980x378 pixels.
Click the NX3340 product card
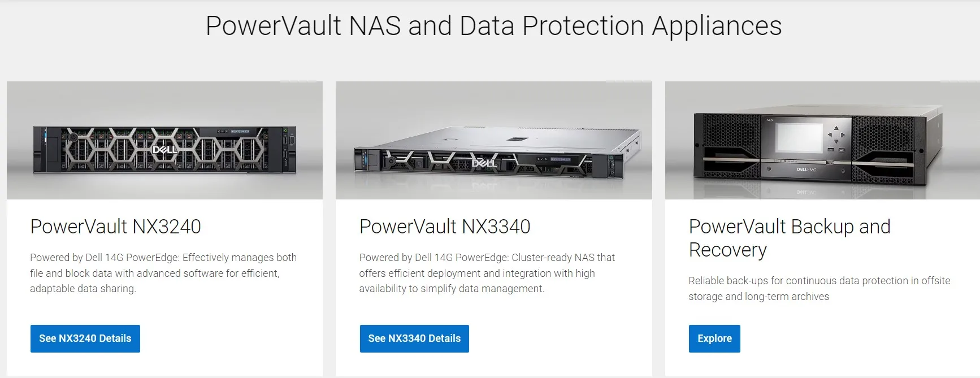click(495, 226)
